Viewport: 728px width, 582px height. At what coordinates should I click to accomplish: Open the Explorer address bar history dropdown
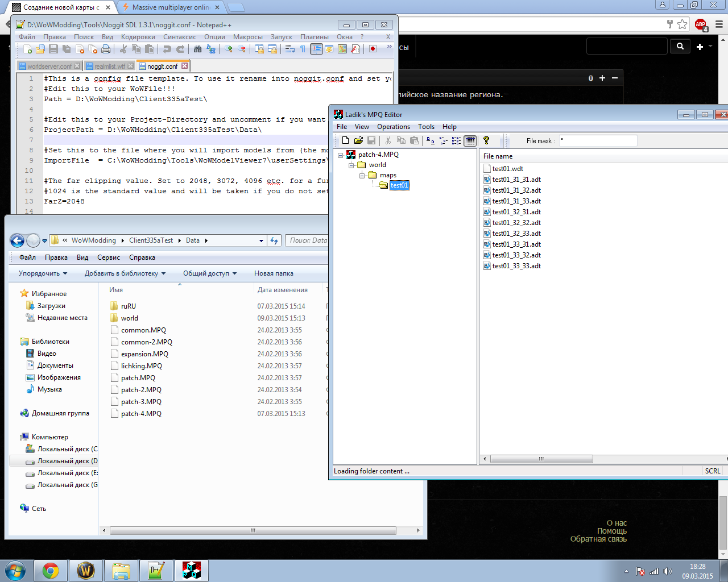point(261,240)
